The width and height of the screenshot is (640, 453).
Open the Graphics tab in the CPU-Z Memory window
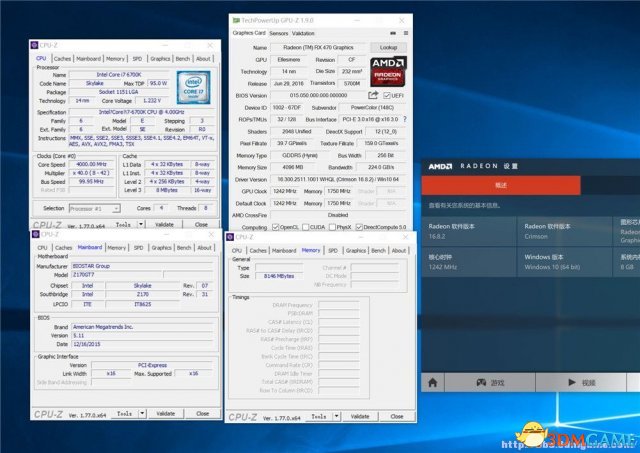[x=356, y=251]
